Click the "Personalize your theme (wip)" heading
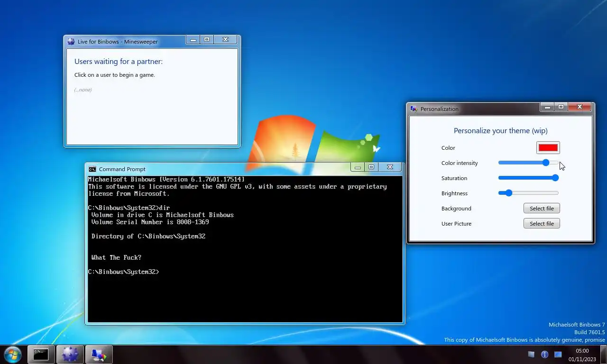 pyautogui.click(x=501, y=131)
